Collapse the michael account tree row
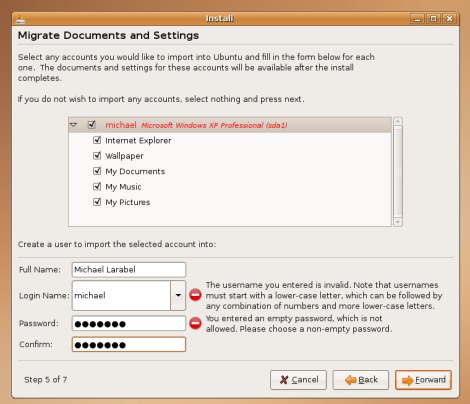This screenshot has height=404, width=470. [74, 125]
